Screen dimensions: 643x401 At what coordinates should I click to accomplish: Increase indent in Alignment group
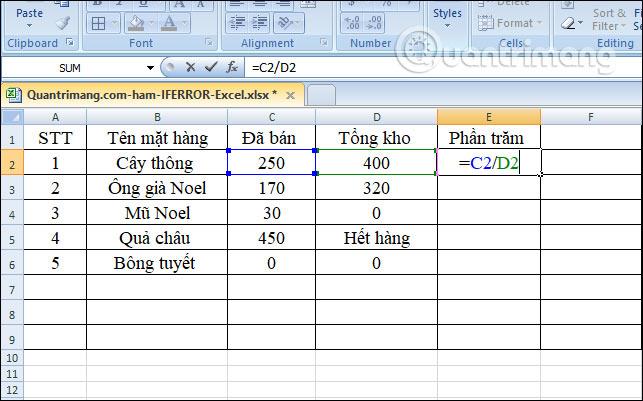(x=260, y=23)
